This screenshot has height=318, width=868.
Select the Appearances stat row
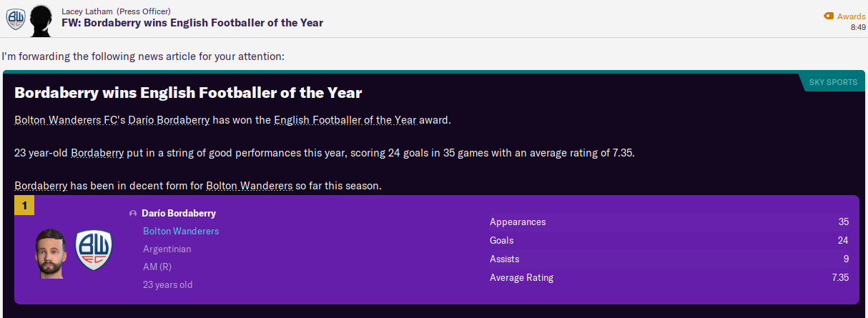click(669, 222)
